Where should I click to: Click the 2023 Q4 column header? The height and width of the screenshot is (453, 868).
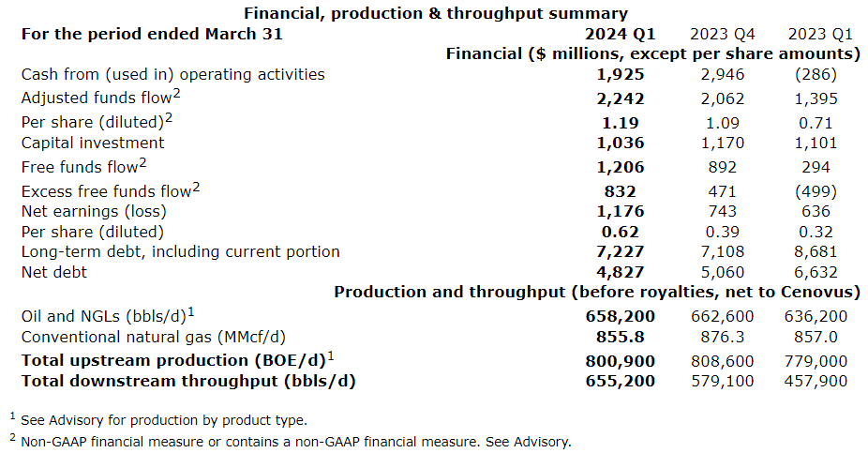[719, 34]
